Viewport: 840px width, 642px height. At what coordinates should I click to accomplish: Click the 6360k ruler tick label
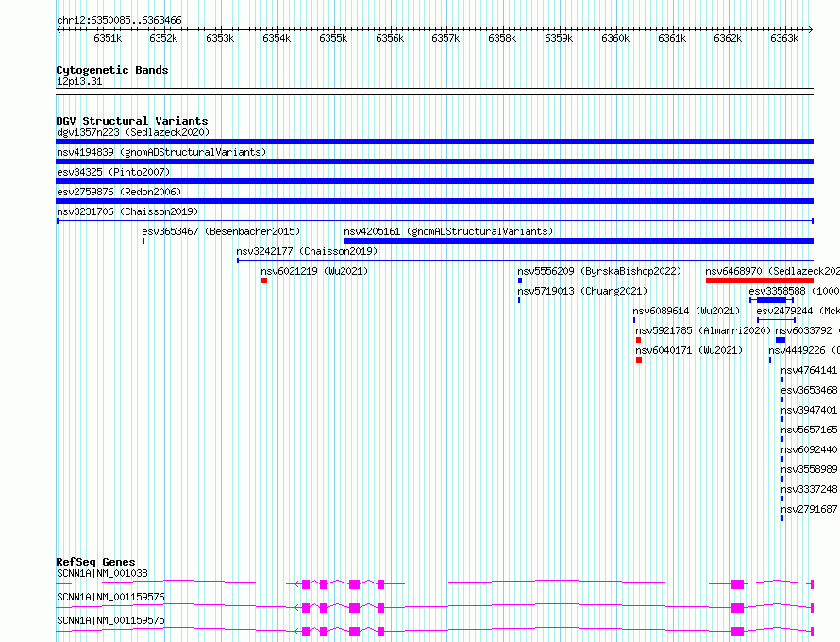coord(615,38)
